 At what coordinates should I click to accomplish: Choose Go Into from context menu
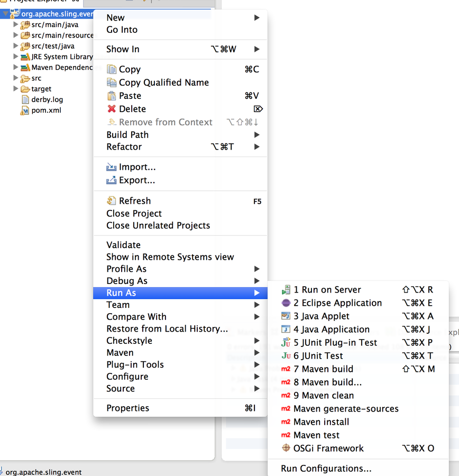tap(180, 30)
